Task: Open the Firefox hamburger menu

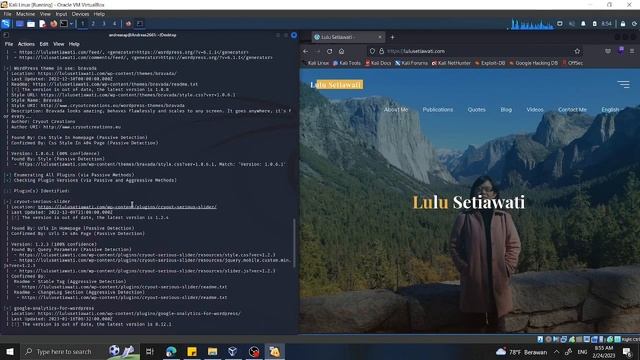Action: (x=632, y=51)
